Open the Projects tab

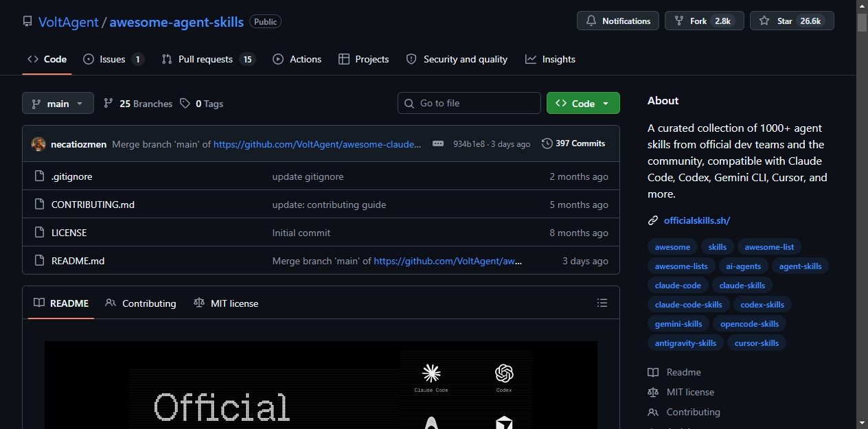[x=364, y=59]
